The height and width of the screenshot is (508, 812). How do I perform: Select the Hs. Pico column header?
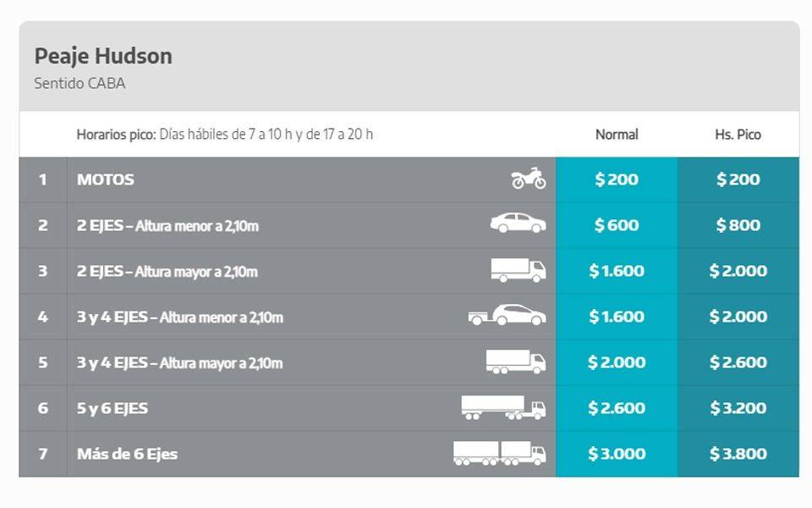click(x=738, y=135)
